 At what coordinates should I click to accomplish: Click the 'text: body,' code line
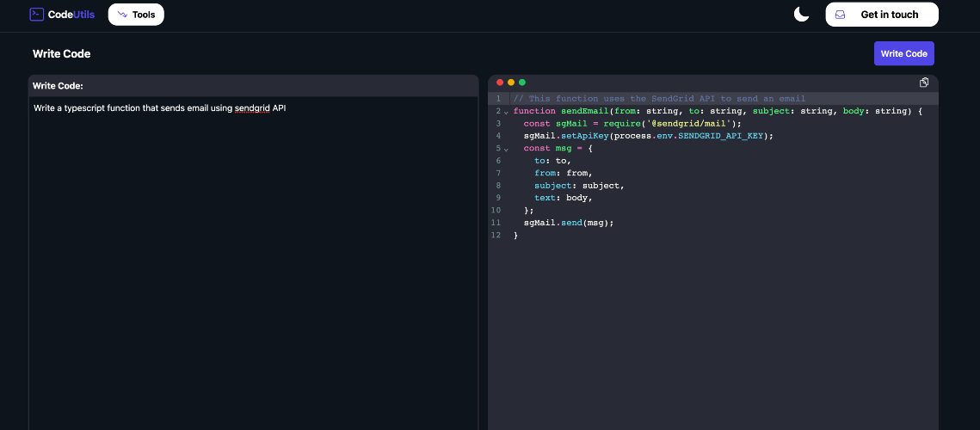563,198
